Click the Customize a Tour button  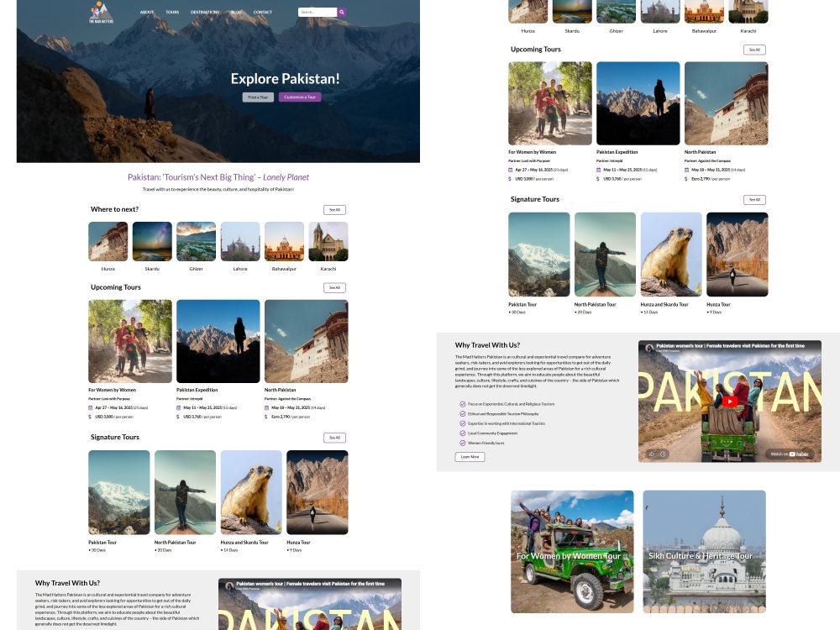point(300,97)
